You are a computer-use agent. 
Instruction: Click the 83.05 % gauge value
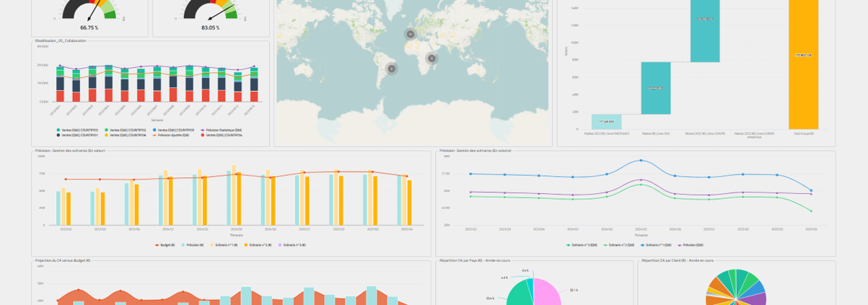pyautogui.click(x=210, y=27)
